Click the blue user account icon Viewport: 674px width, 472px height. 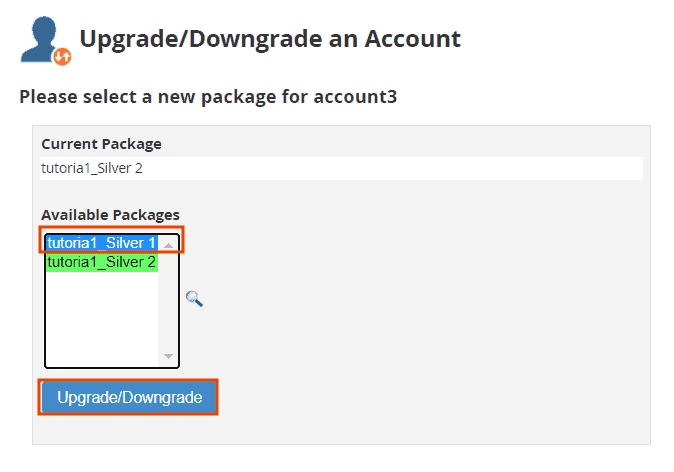[40, 39]
